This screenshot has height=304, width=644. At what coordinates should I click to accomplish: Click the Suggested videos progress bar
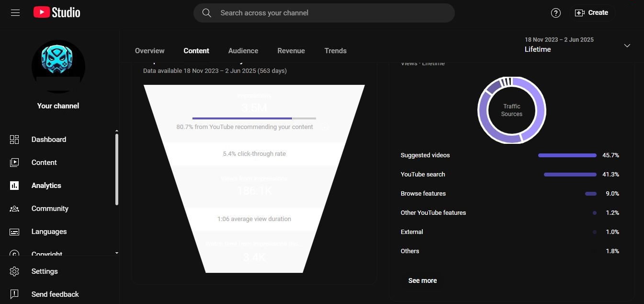point(567,155)
